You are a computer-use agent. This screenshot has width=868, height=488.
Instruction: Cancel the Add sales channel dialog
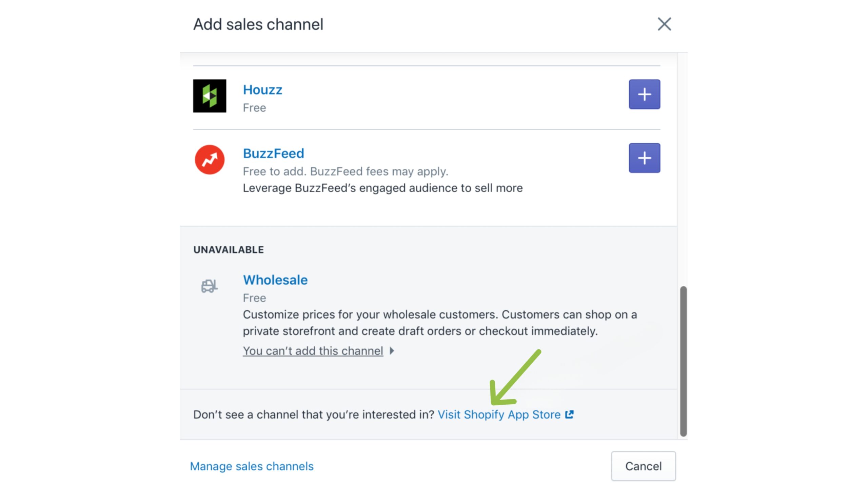[x=643, y=466]
